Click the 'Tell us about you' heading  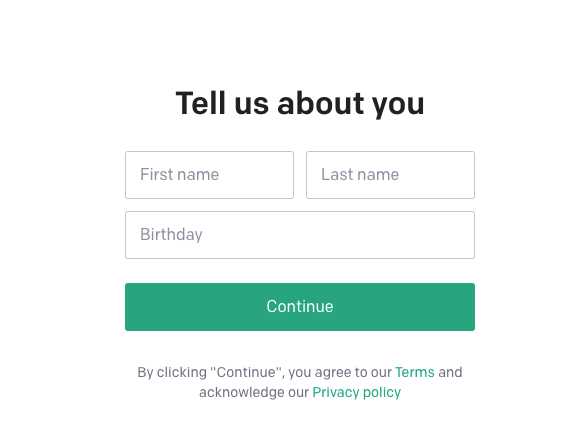click(x=300, y=104)
